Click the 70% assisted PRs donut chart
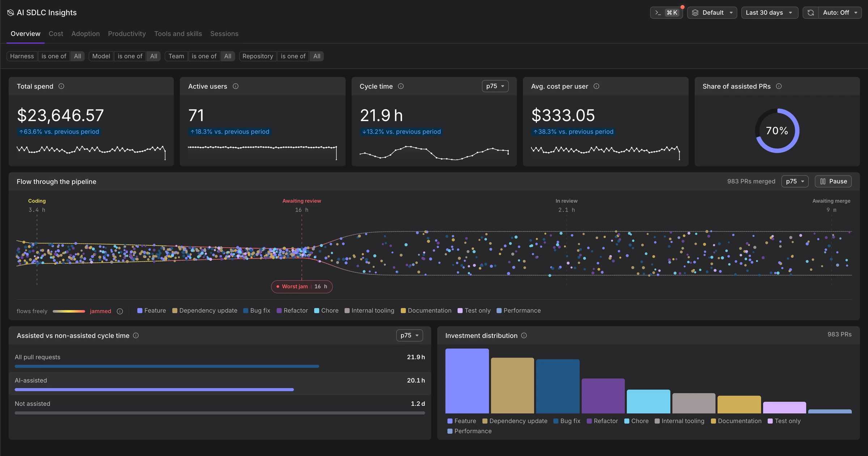 coord(777,131)
